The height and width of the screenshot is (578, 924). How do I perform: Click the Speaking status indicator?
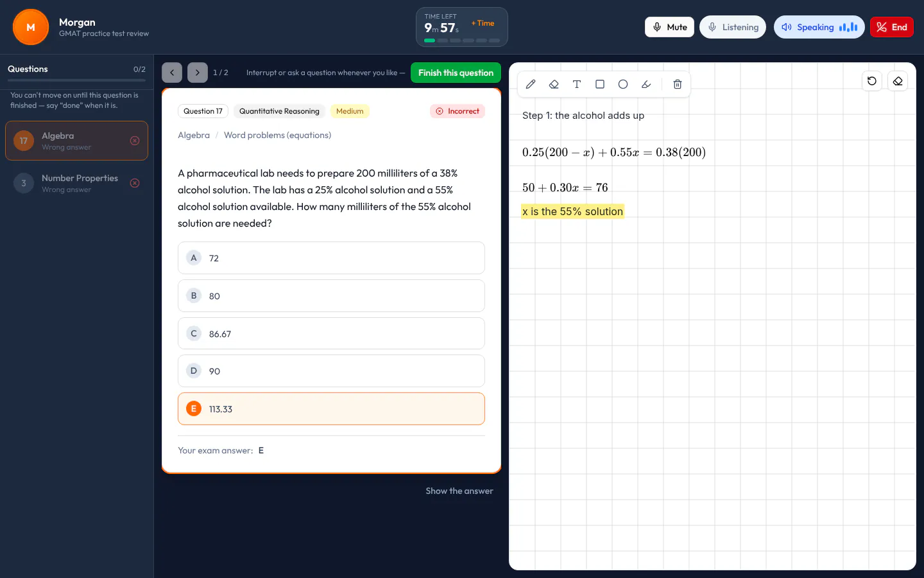pyautogui.click(x=819, y=27)
